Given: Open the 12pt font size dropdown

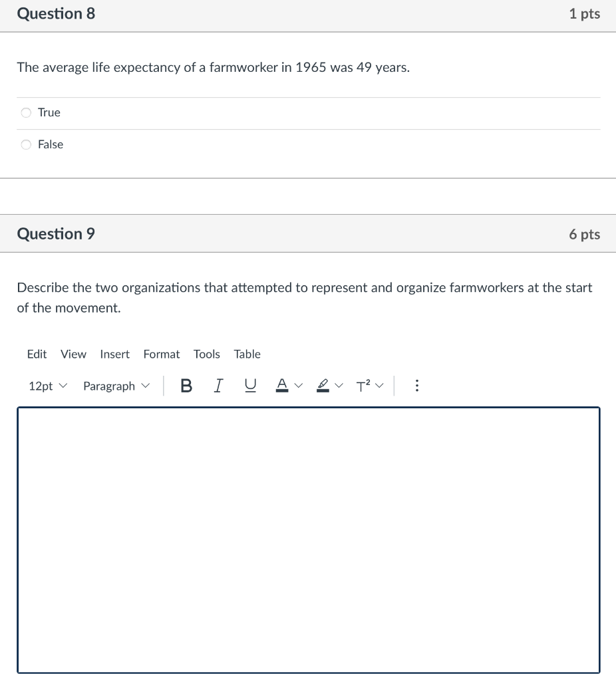Looking at the screenshot, I should click(x=47, y=386).
